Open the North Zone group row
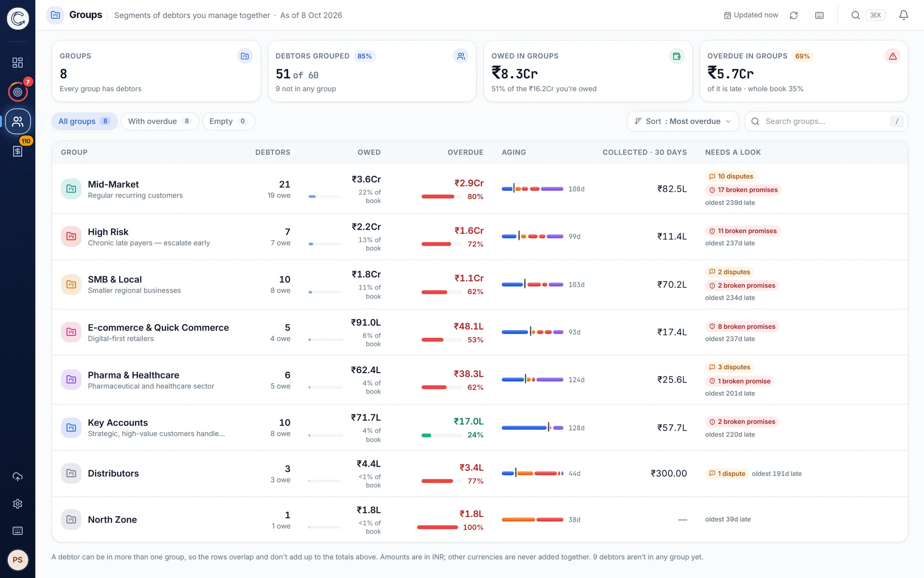Screen dimensions: 924x578 click(x=480, y=519)
